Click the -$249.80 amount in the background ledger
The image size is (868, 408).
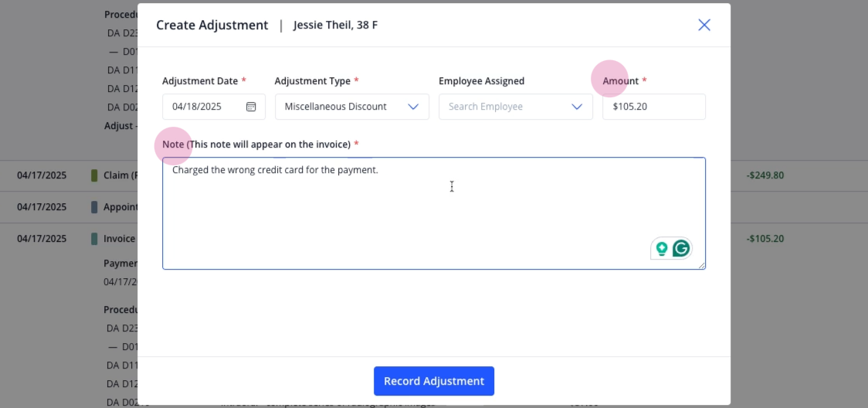click(765, 175)
